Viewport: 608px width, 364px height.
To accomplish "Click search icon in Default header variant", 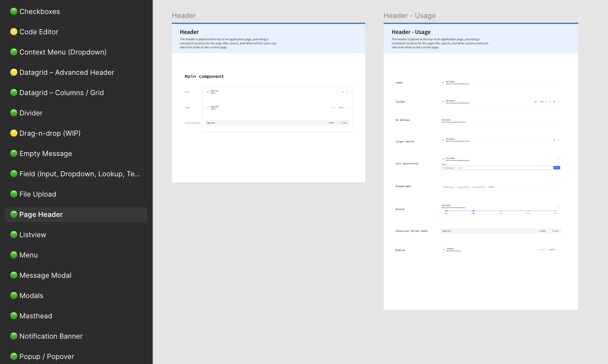I will tap(343, 92).
